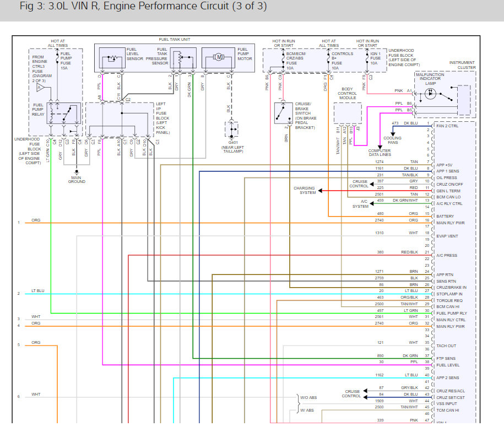
Task: Click the fuel level sensor resistor symbol
Action: (112, 58)
